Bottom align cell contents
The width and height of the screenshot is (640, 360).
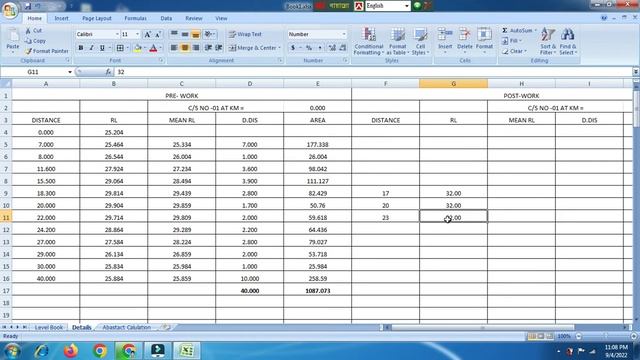coord(196,34)
